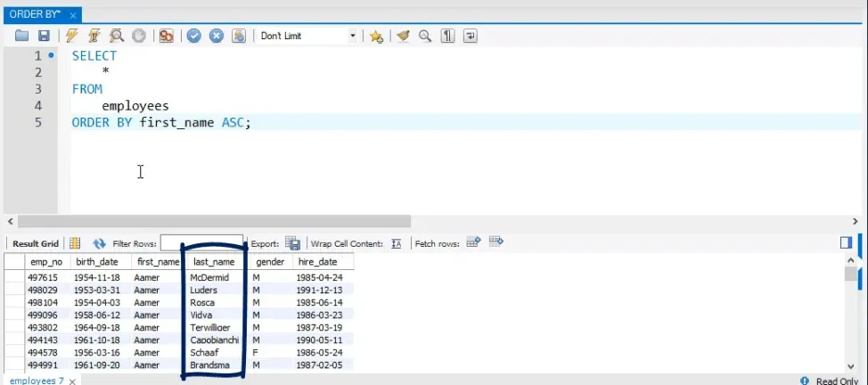Run Explain on the statement with magnifier-bolt icon
The width and height of the screenshot is (868, 385).
(117, 36)
